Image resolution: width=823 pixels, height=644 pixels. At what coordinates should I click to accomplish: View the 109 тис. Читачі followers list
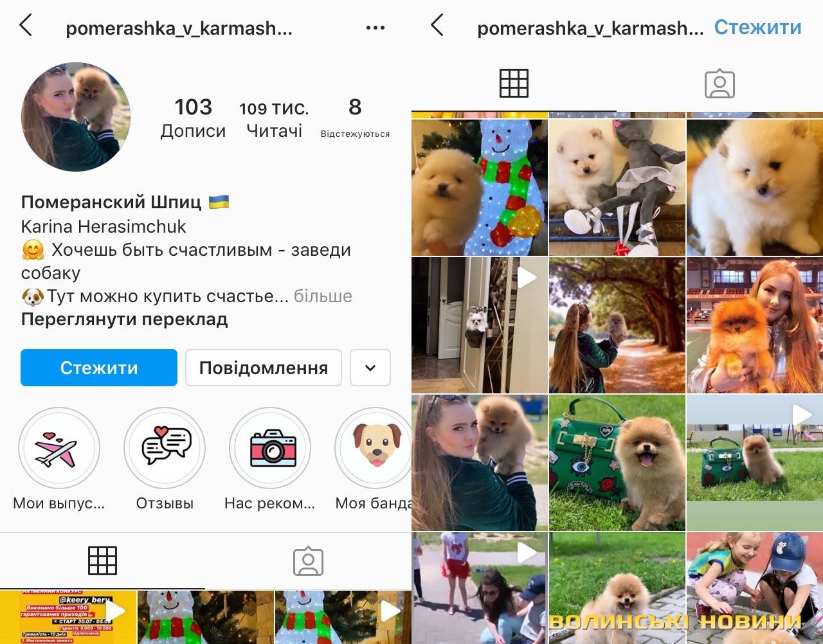coord(275,119)
